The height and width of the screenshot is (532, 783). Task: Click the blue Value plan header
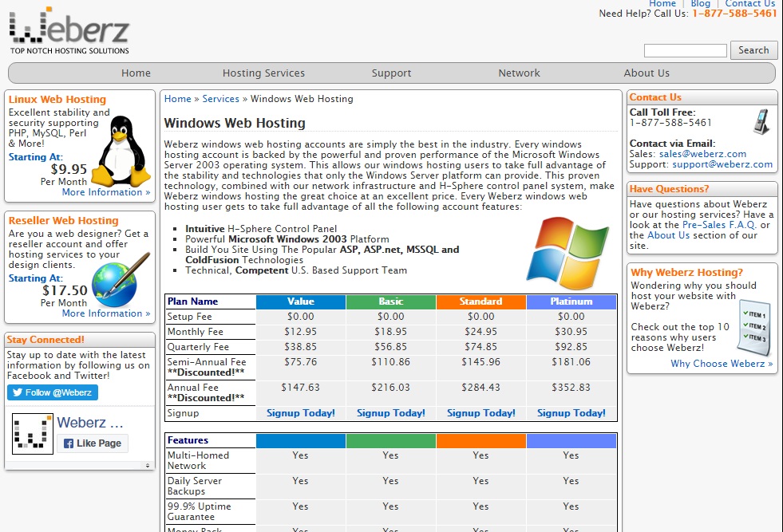pyautogui.click(x=301, y=301)
